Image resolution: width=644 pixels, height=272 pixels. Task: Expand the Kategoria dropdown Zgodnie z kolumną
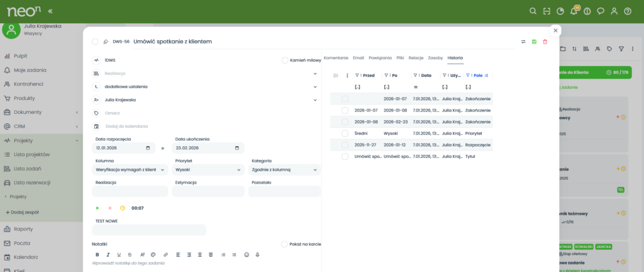[285, 169]
